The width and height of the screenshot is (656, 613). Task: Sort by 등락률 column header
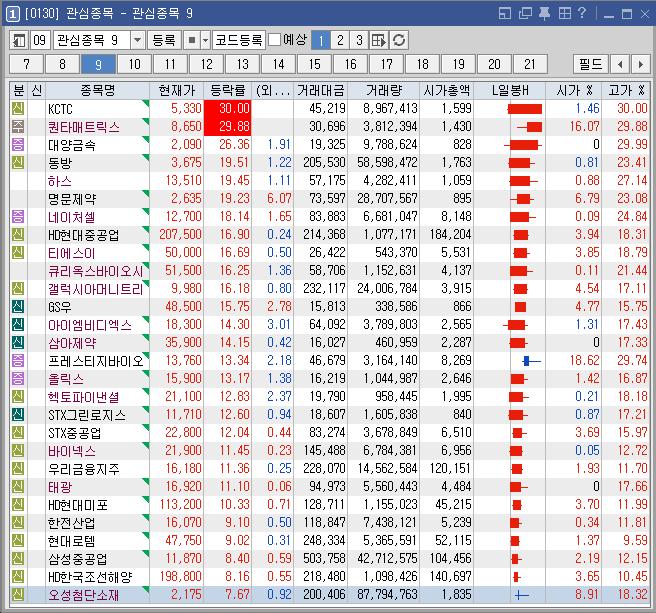point(228,90)
